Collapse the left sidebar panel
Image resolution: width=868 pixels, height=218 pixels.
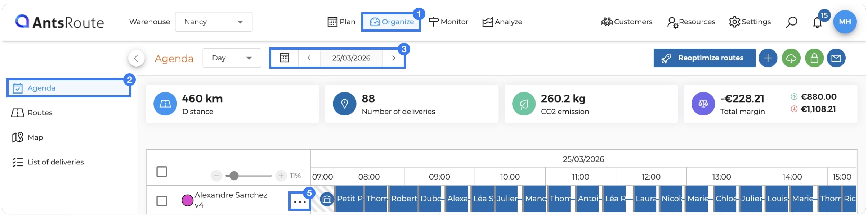pyautogui.click(x=136, y=58)
